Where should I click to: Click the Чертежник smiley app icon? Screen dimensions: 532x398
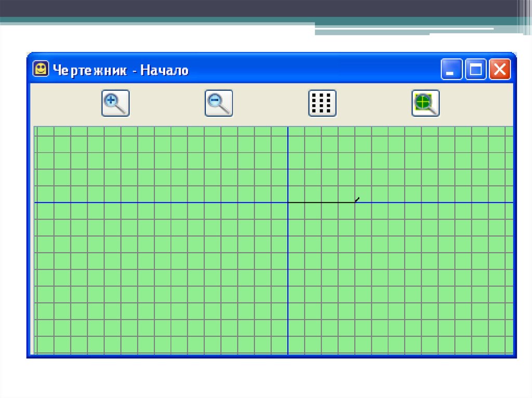click(41, 69)
